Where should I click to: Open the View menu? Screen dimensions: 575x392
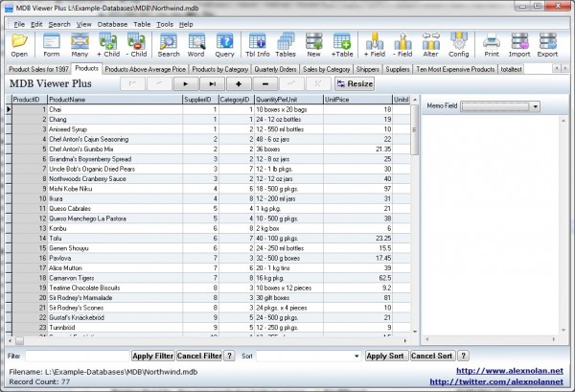(84, 24)
